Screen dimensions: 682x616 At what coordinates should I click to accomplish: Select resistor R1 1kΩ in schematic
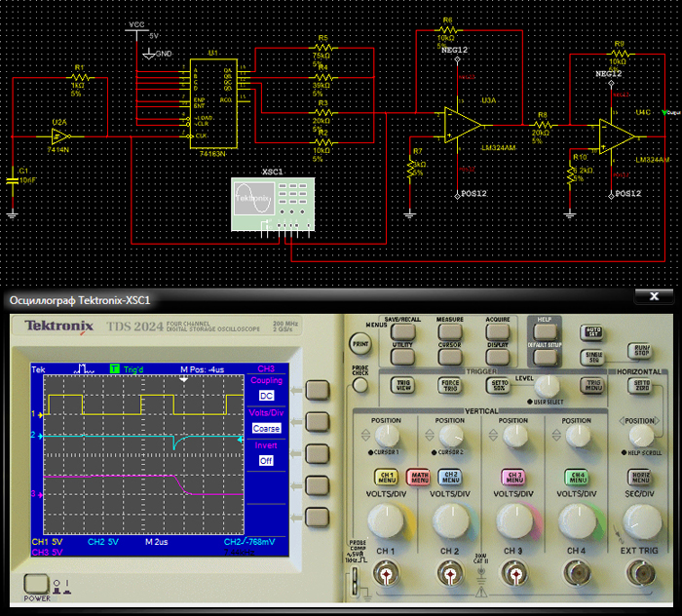click(80, 78)
